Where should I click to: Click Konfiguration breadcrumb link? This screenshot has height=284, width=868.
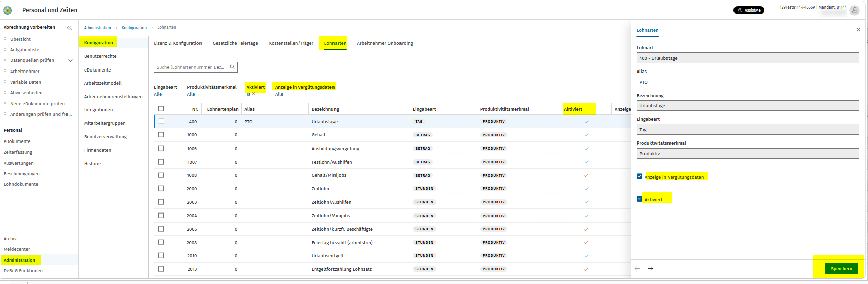click(x=134, y=28)
